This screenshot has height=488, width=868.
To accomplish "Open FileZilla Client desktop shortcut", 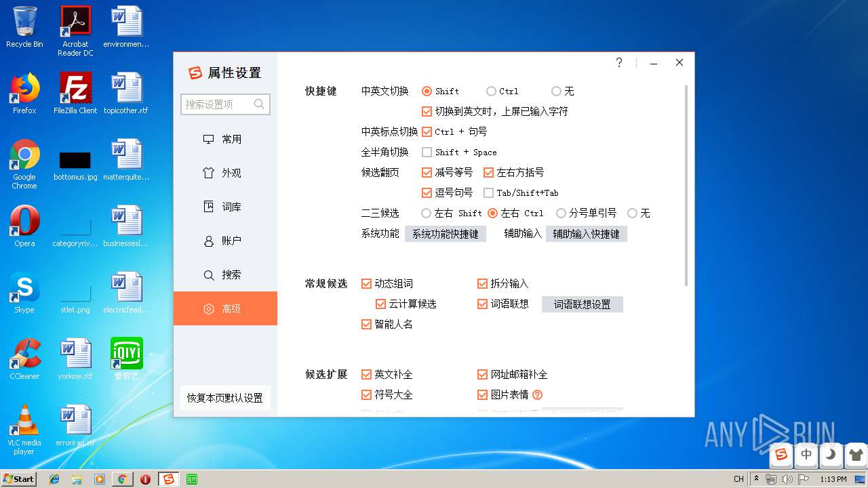I will pyautogui.click(x=75, y=94).
